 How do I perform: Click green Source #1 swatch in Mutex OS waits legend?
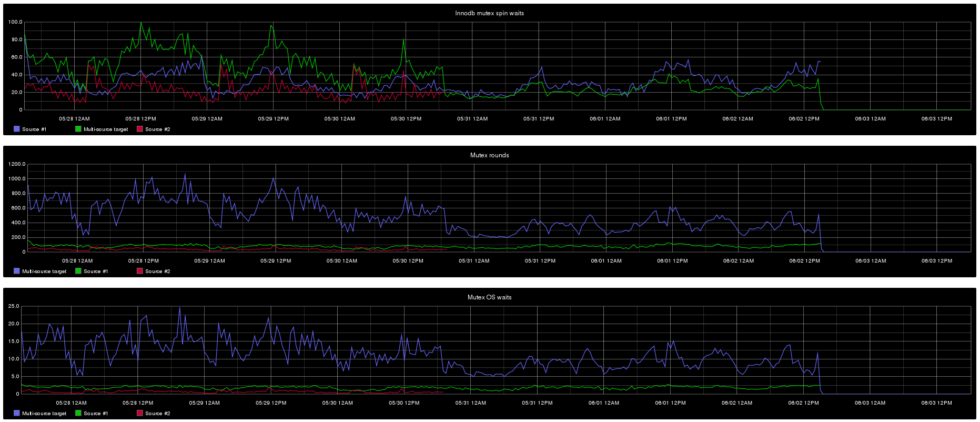78,413
